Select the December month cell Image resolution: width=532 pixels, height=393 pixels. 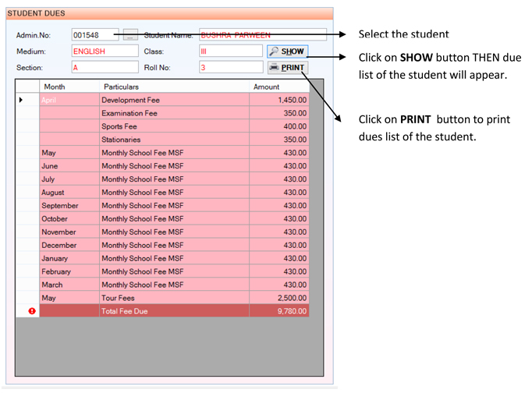(x=69, y=245)
